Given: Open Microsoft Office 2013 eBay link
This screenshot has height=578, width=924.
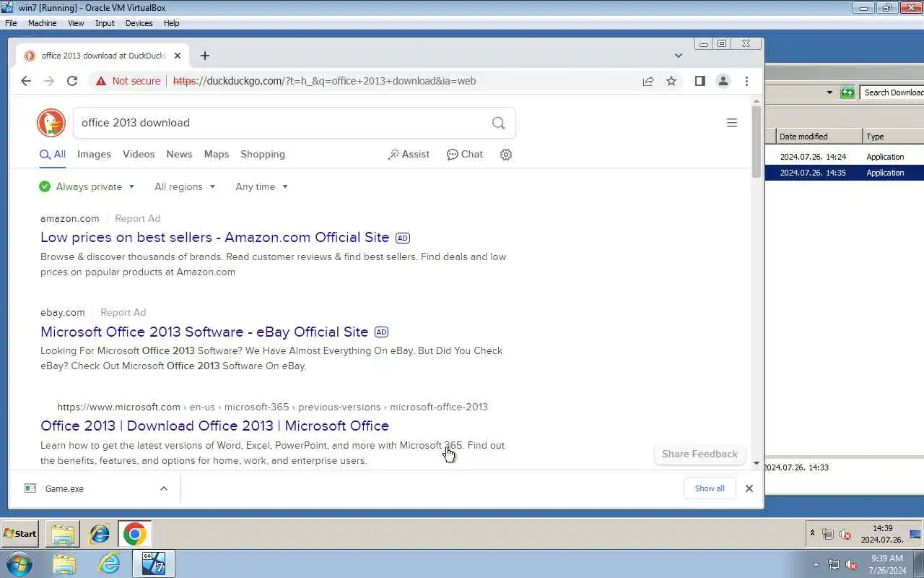Looking at the screenshot, I should (x=204, y=332).
